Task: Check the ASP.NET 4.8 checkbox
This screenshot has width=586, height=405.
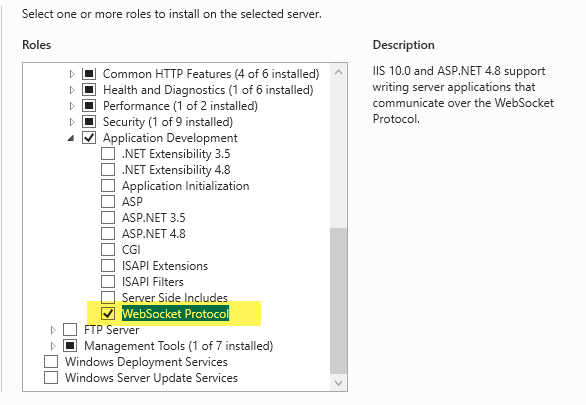Action: 108,234
